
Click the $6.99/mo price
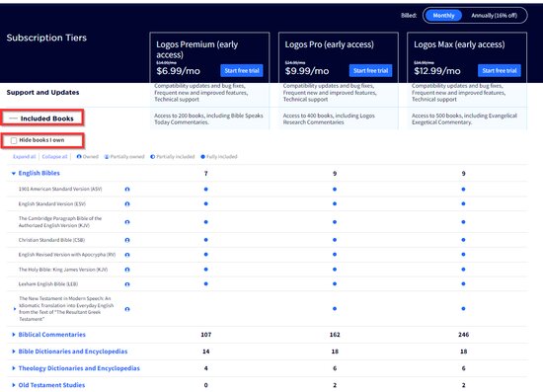click(x=178, y=71)
